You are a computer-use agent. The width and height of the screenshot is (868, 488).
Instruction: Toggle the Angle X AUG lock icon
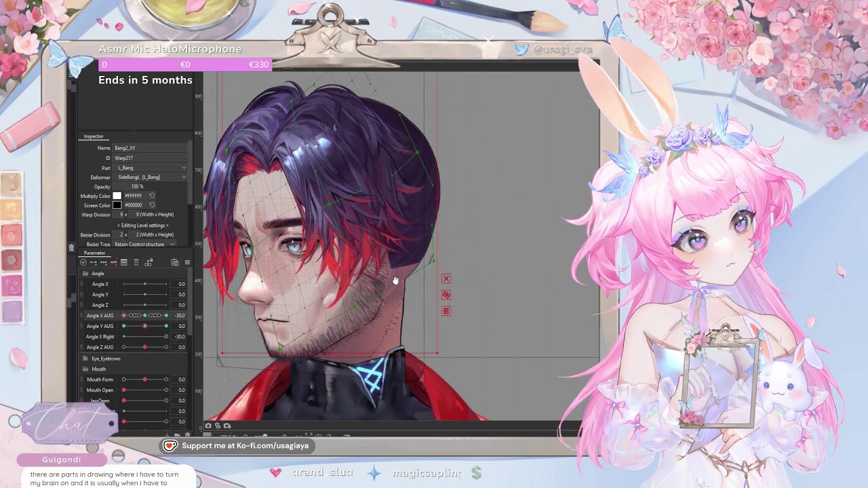tap(81, 316)
